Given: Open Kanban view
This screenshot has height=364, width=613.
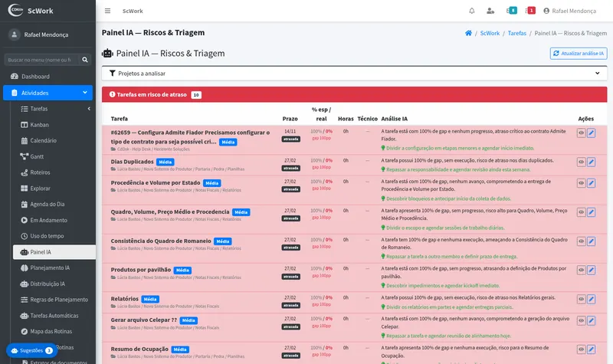Looking at the screenshot, I should click(x=54, y=125).
